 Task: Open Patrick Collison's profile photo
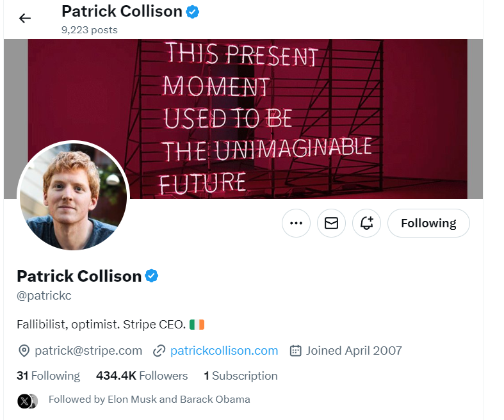click(x=73, y=196)
